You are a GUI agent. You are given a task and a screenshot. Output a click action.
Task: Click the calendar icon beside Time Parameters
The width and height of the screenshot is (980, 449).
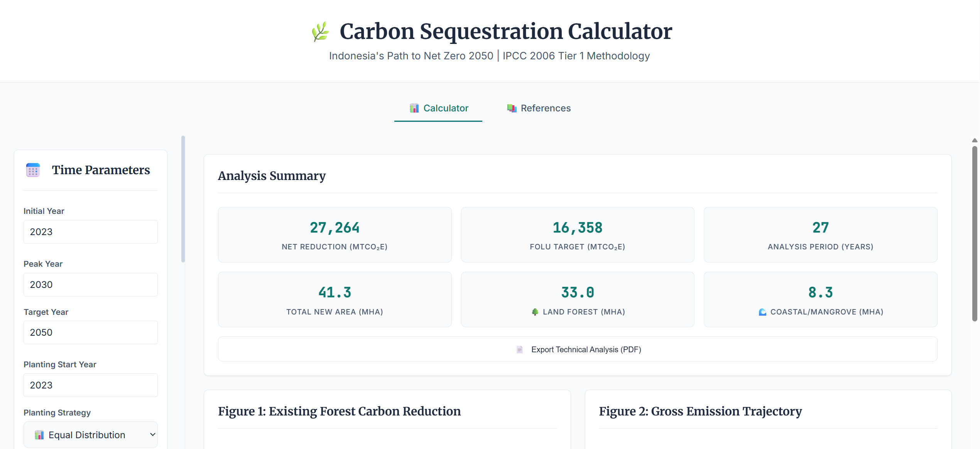click(33, 170)
